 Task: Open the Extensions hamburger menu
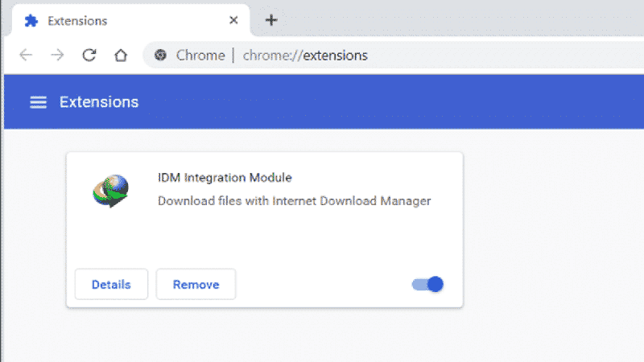pyautogui.click(x=38, y=102)
